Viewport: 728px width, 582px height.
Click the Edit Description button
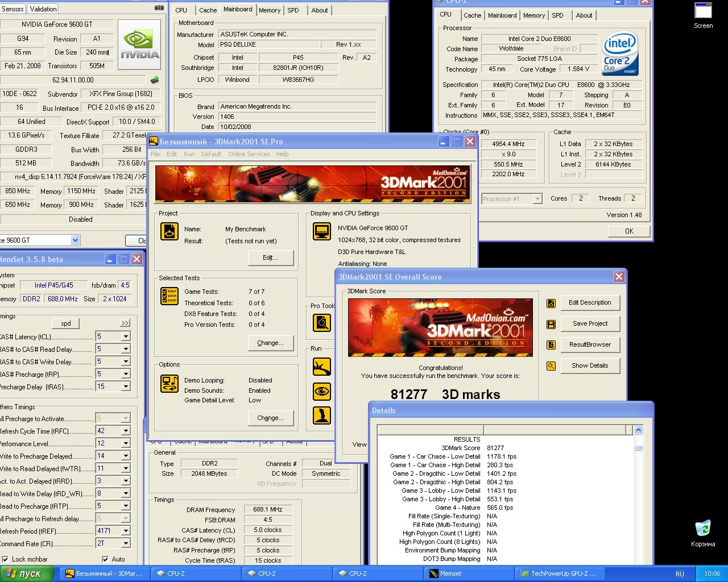point(590,303)
